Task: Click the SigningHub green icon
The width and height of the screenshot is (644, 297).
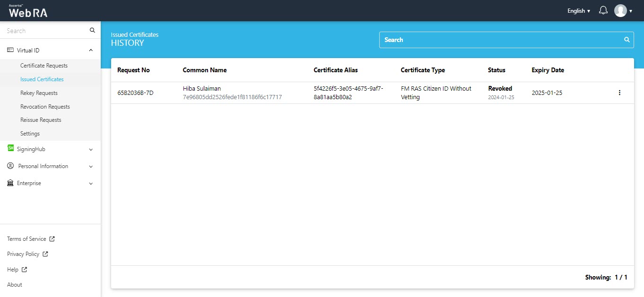Action: click(10, 148)
